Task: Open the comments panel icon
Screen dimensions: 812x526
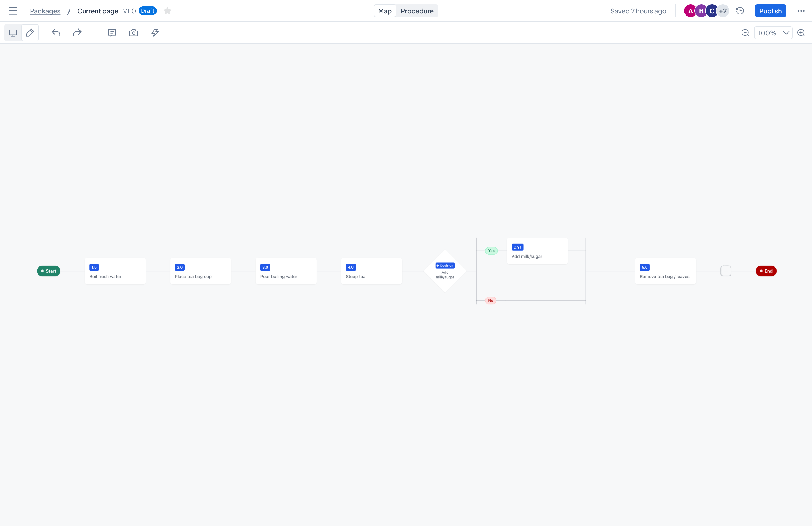Action: [x=112, y=33]
